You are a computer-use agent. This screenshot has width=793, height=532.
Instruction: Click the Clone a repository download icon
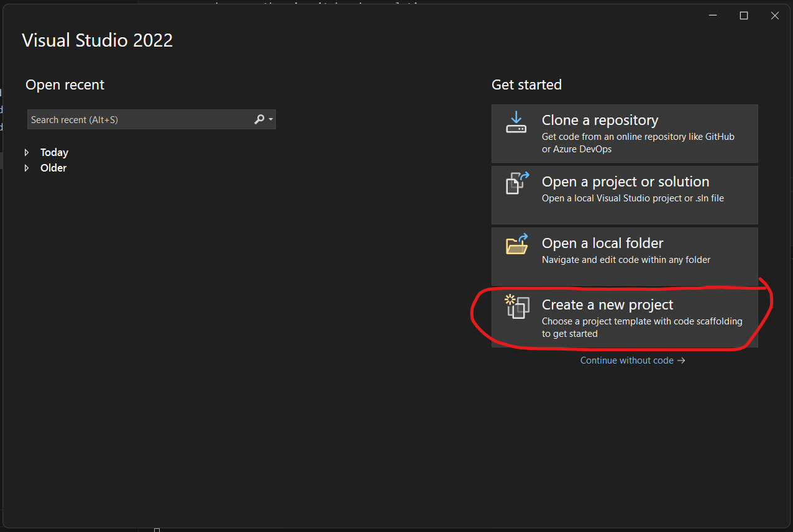point(516,122)
